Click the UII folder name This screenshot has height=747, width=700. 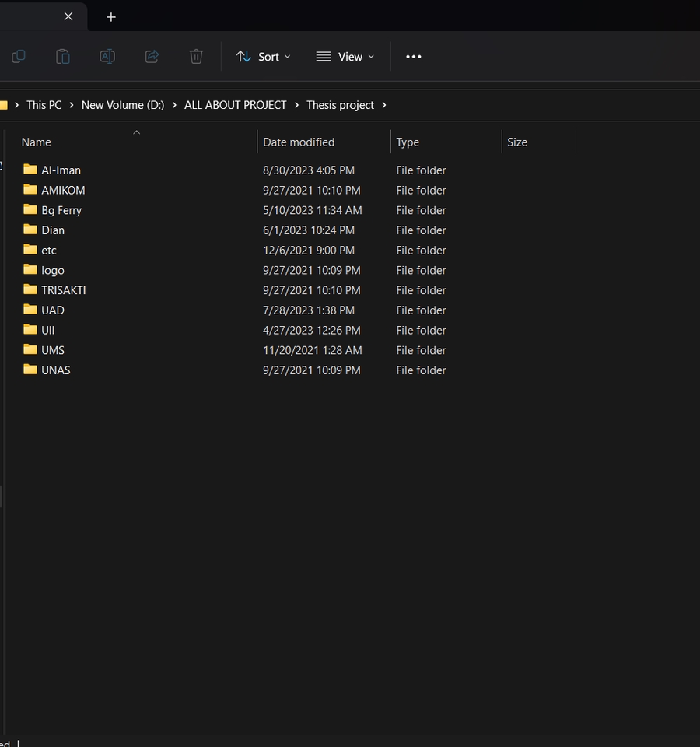coord(48,330)
